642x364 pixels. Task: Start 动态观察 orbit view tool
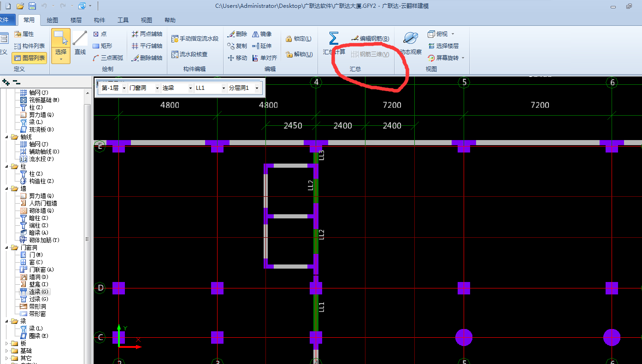pos(410,43)
